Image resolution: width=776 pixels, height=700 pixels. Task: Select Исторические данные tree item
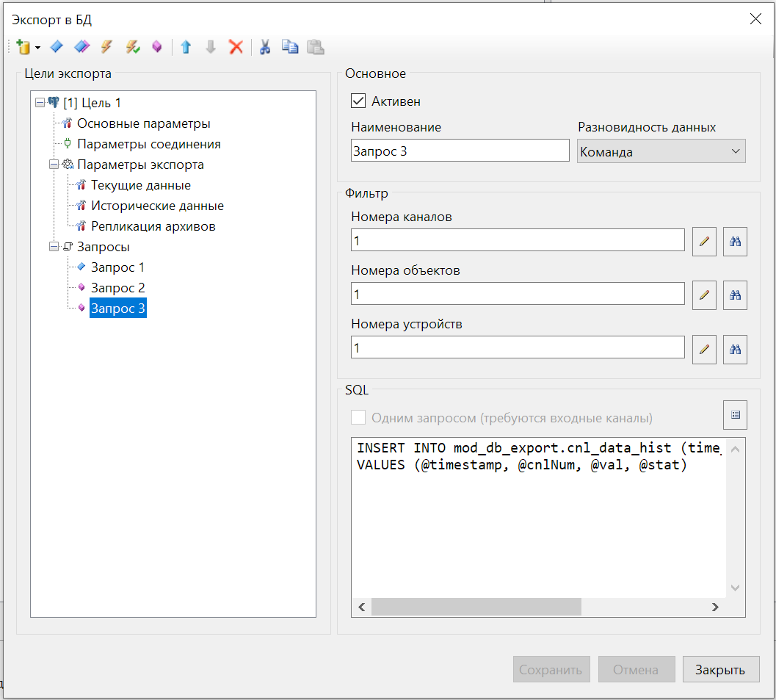pyautogui.click(x=157, y=206)
